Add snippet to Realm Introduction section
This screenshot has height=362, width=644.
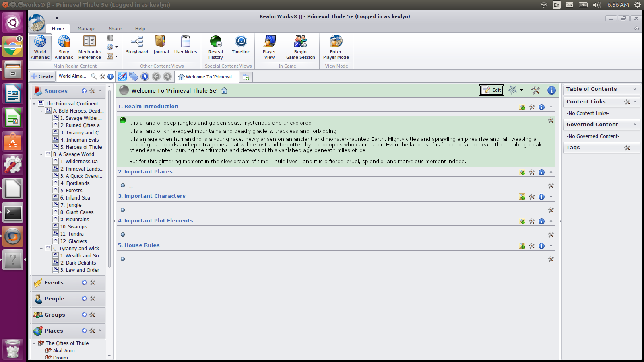coord(522,107)
